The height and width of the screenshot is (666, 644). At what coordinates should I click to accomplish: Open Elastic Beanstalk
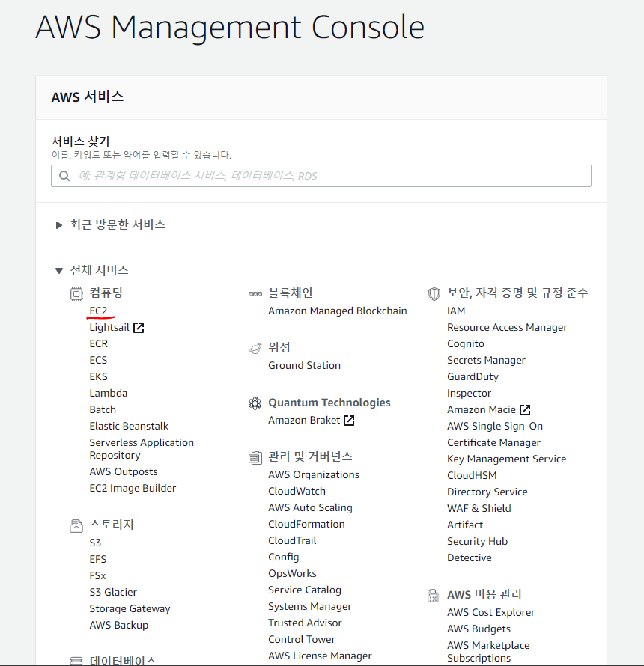click(x=129, y=426)
